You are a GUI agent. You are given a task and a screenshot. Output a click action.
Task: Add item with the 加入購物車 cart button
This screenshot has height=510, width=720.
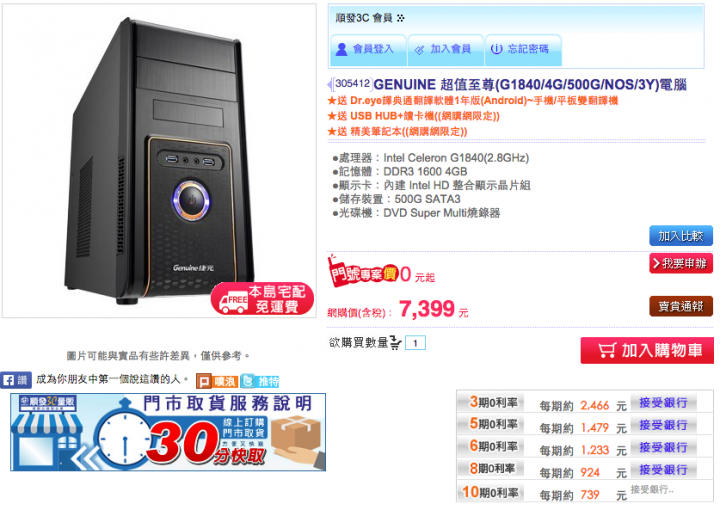pyautogui.click(x=647, y=351)
